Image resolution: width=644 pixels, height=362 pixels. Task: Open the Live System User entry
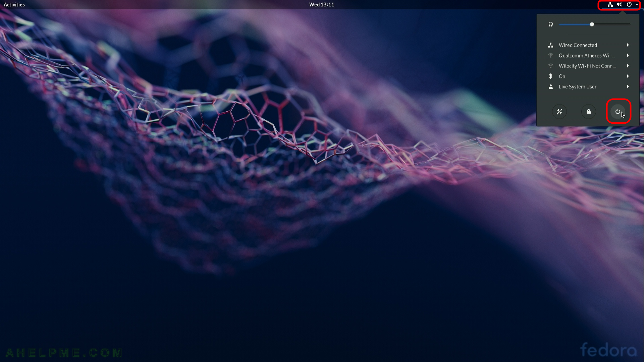coord(588,87)
